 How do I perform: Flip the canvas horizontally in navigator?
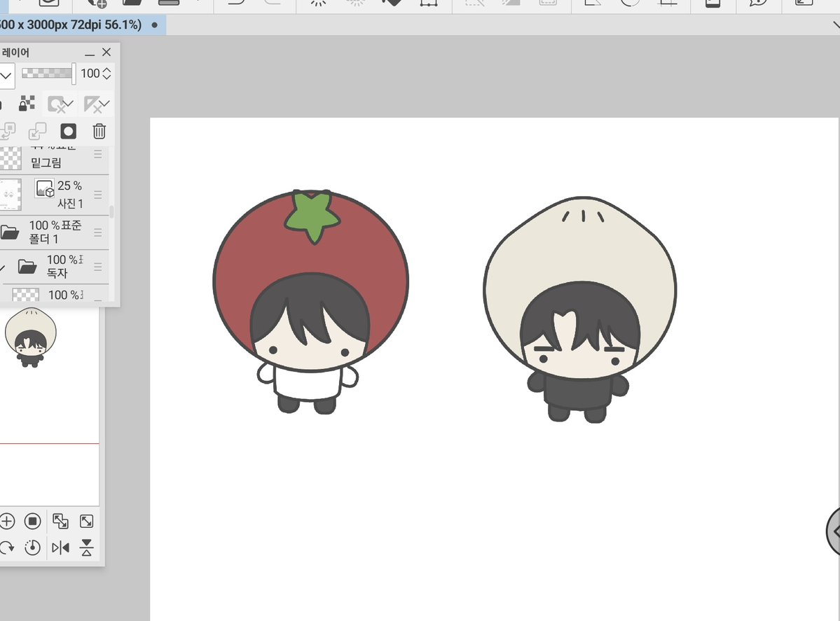tap(60, 547)
